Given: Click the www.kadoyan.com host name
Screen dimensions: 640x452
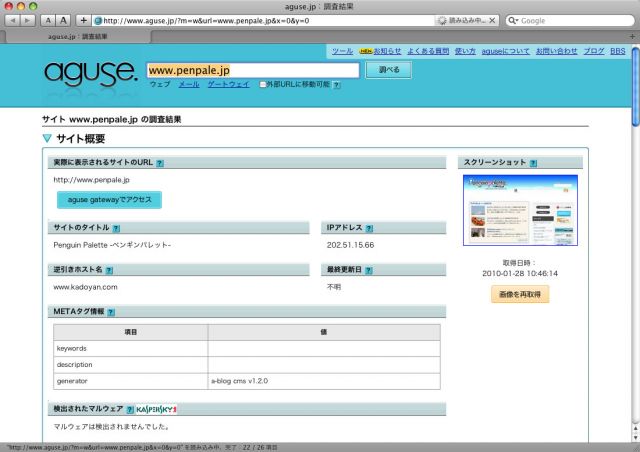Looking at the screenshot, I should [x=85, y=287].
